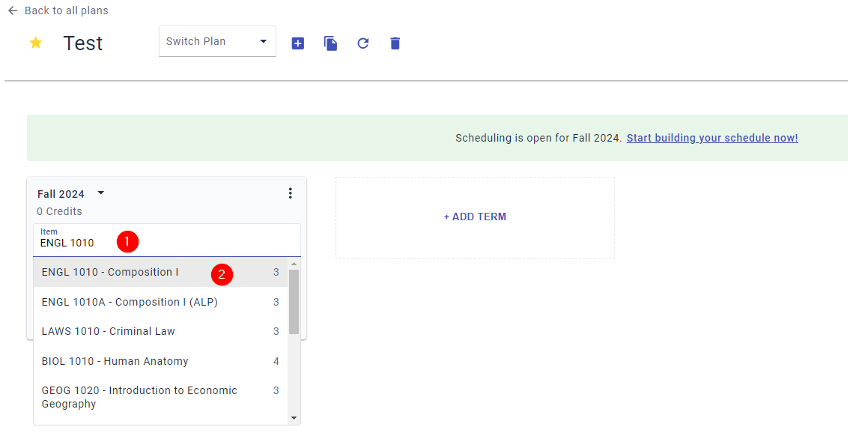This screenshot has height=439, width=868.
Task: Click the Item input field
Action: (166, 243)
